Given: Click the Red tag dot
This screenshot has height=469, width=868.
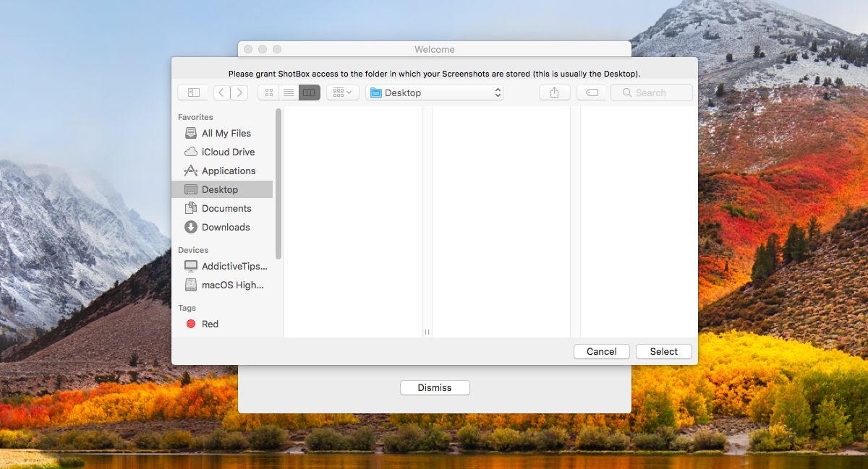Looking at the screenshot, I should [x=191, y=324].
